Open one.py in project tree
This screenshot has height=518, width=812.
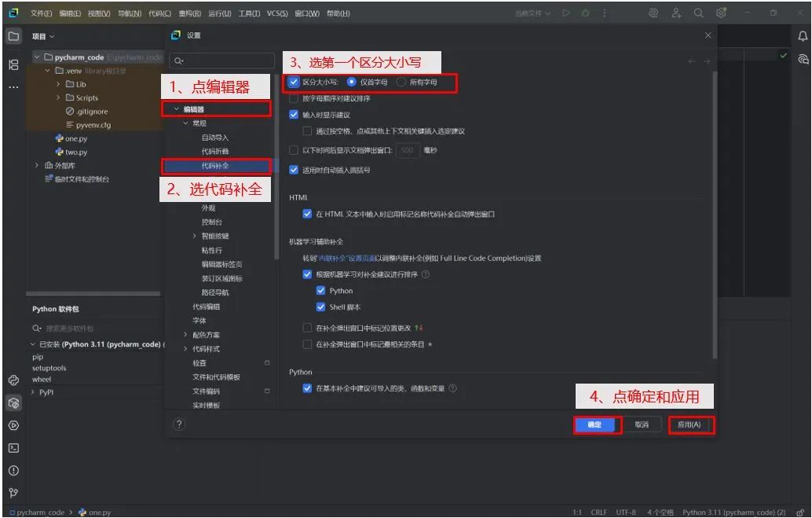(76, 138)
